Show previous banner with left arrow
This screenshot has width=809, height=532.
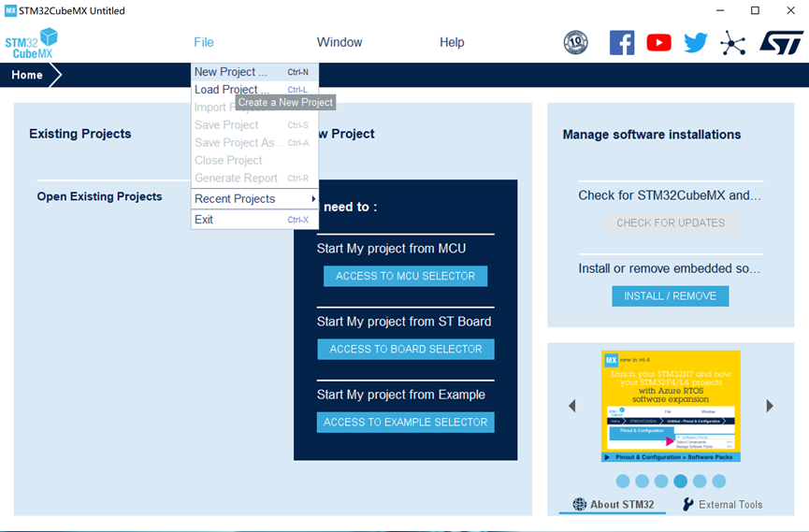point(571,406)
